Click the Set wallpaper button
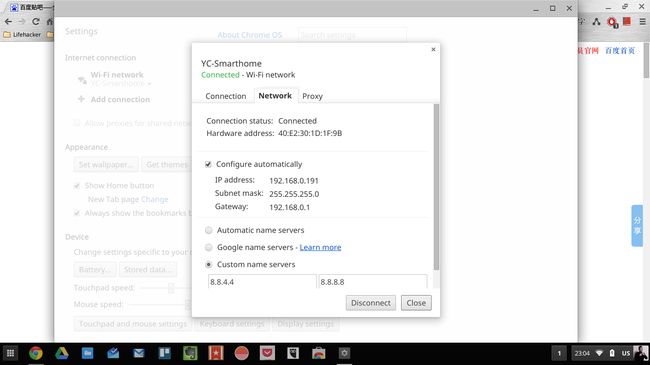Viewport: 650px width, 365px height. (106, 165)
